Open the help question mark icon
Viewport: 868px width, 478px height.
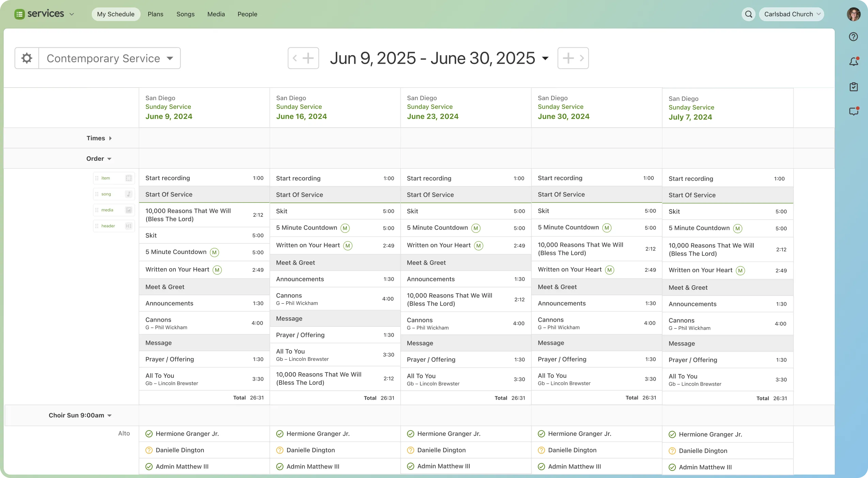(x=853, y=37)
